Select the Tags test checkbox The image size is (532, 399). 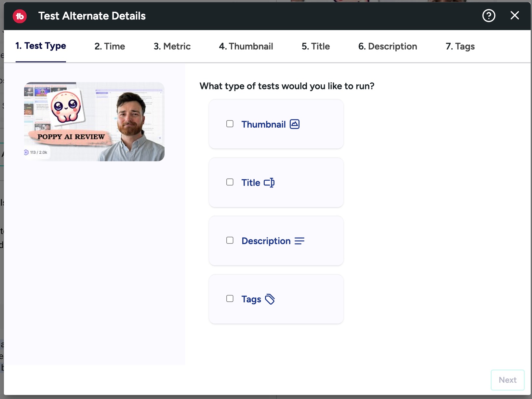pyautogui.click(x=230, y=299)
